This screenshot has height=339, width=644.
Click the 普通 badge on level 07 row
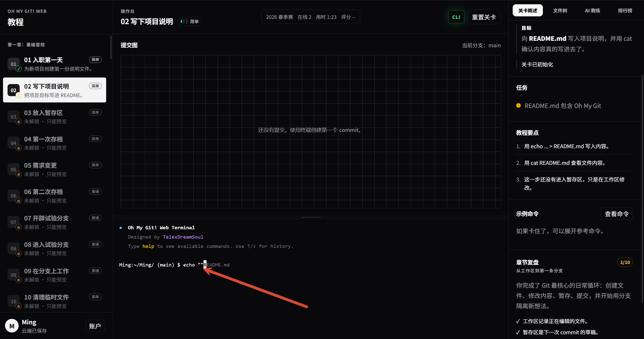coord(95,218)
